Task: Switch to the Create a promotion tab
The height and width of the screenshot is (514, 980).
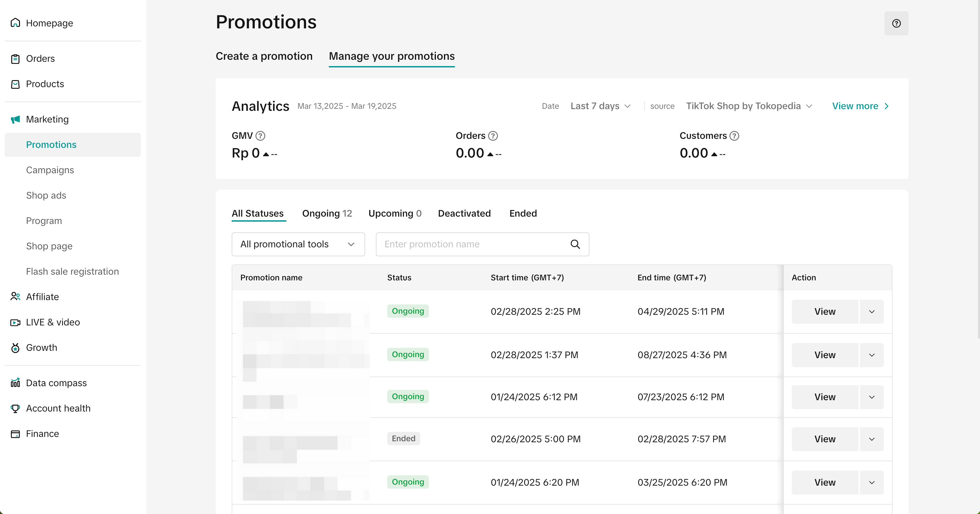Action: click(x=264, y=56)
